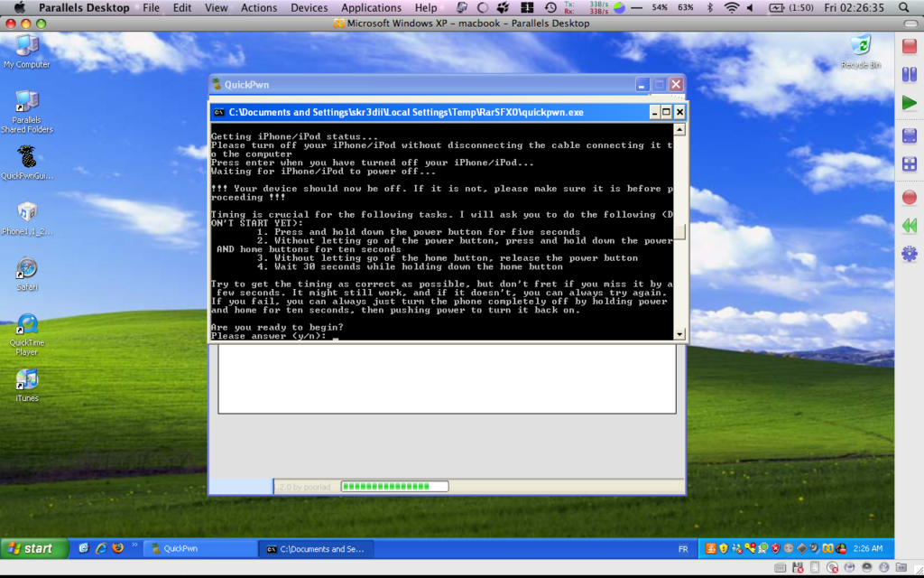Click the Wi-Fi status icon in menu bar

coord(731,7)
